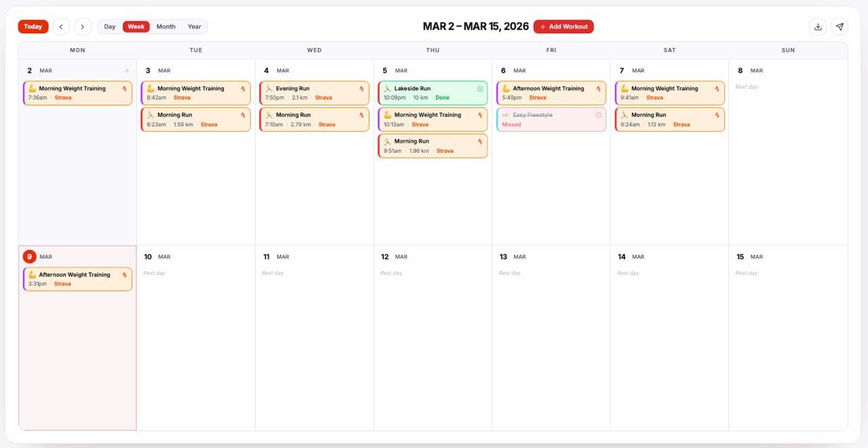Click the flame icon on Saturday's Morning Run
This screenshot has height=448, width=868.
click(x=716, y=115)
